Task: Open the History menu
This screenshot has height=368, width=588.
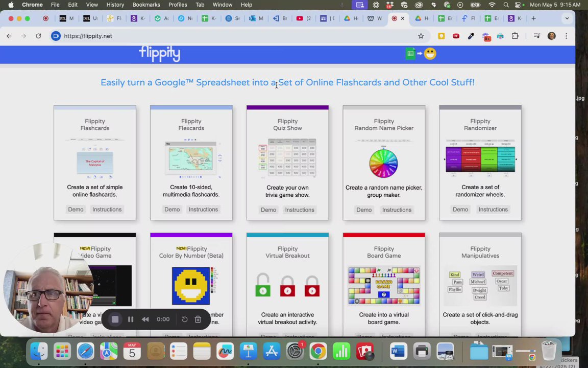Action: [115, 5]
